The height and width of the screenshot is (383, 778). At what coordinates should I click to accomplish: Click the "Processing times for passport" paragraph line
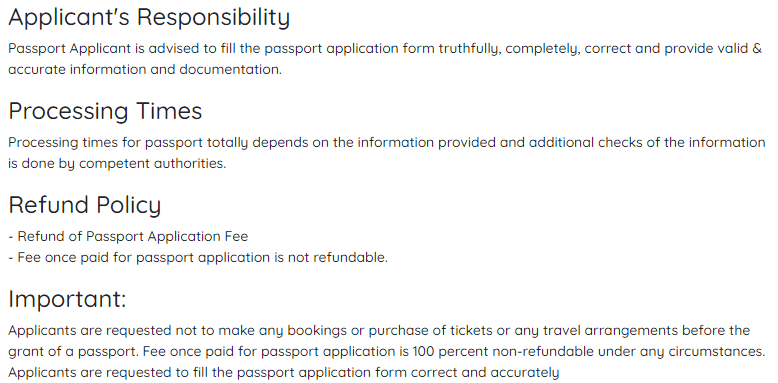click(x=387, y=142)
